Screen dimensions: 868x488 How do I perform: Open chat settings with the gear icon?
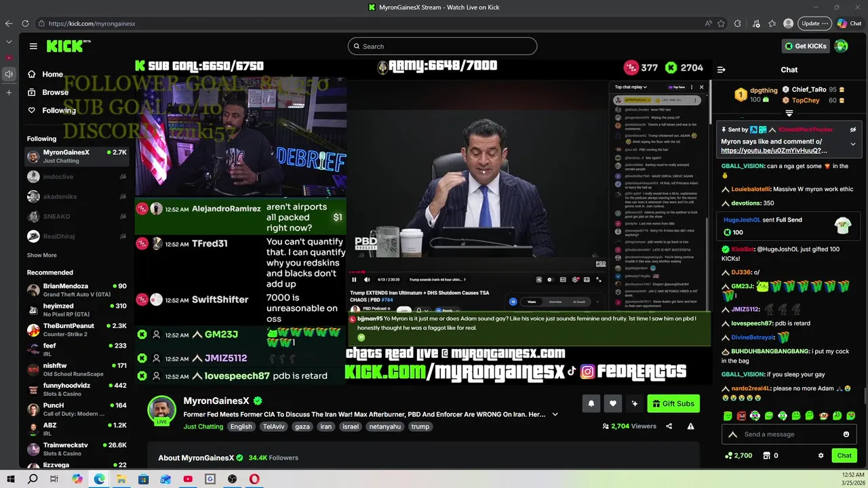point(821,455)
